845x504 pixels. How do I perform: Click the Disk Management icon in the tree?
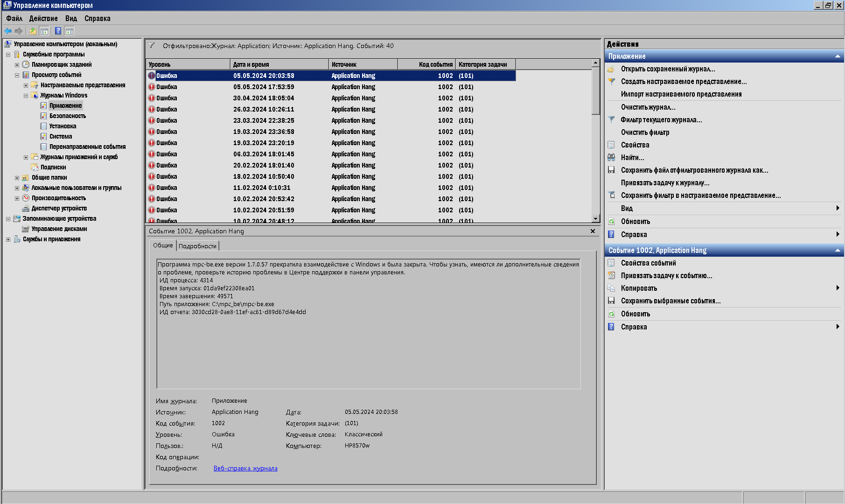tap(26, 229)
